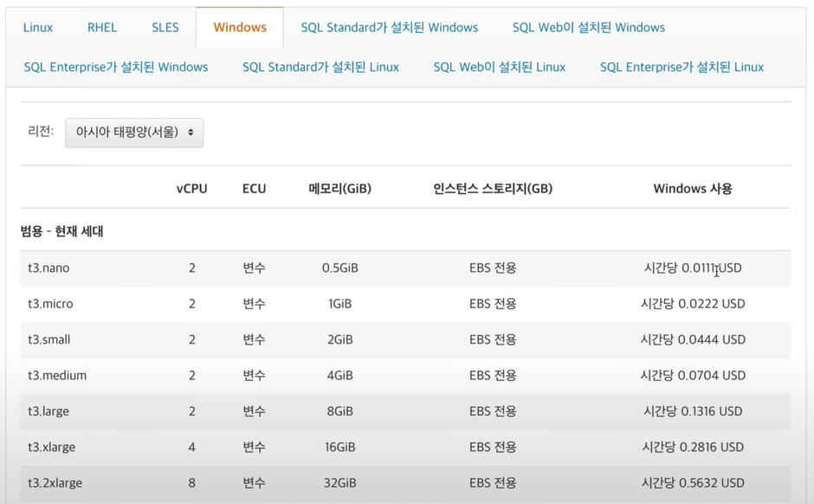The height and width of the screenshot is (504, 814).
Task: Switch to the Linux pricing tab
Action: click(x=38, y=28)
